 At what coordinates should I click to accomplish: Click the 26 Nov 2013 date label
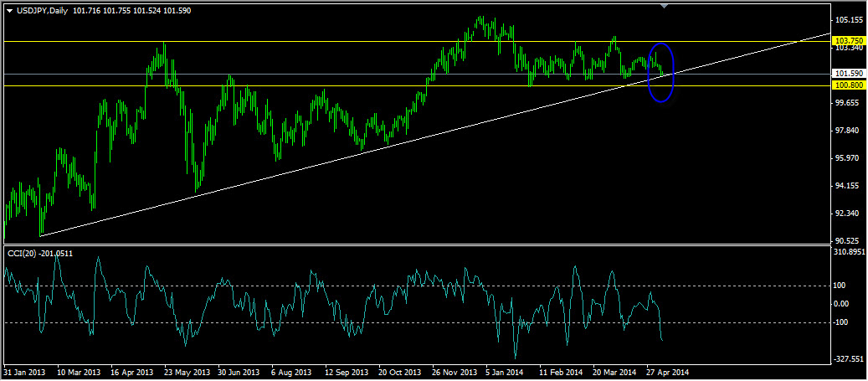[x=454, y=372]
